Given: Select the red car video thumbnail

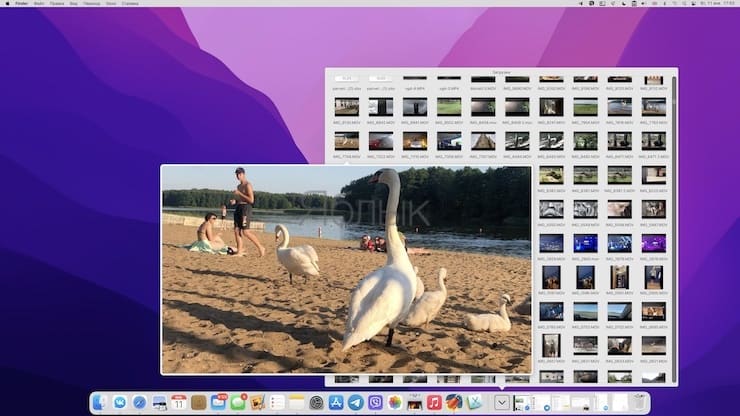Looking at the screenshot, I should [x=381, y=141].
